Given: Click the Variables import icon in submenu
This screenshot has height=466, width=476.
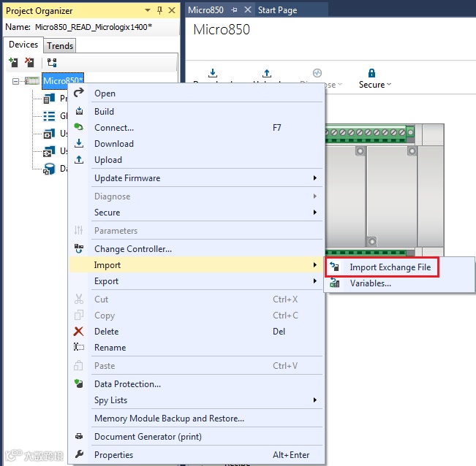Looking at the screenshot, I should (335, 283).
